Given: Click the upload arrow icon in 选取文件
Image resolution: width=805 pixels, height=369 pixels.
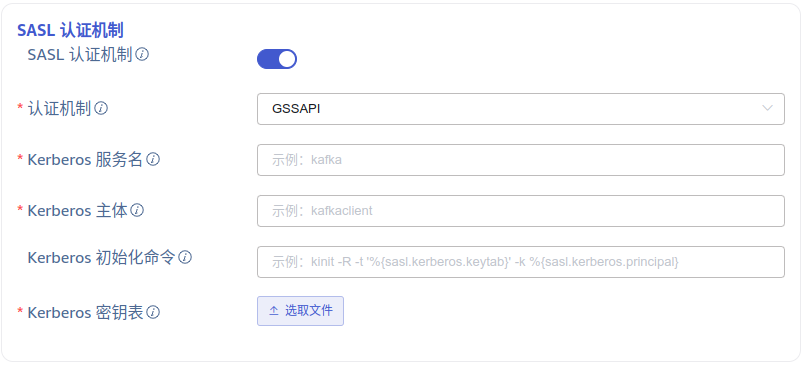Looking at the screenshot, I should point(274,311).
